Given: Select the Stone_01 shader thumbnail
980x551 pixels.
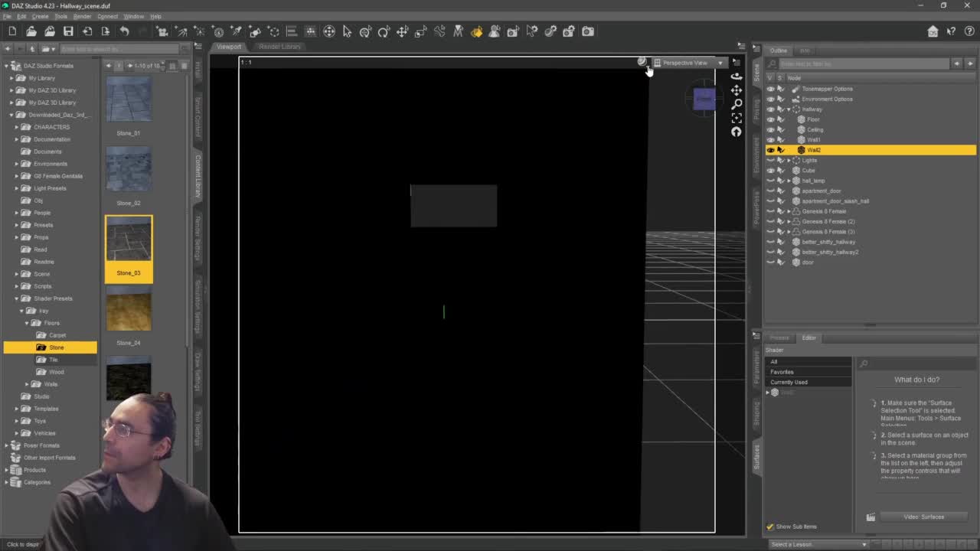Looking at the screenshot, I should point(129,99).
